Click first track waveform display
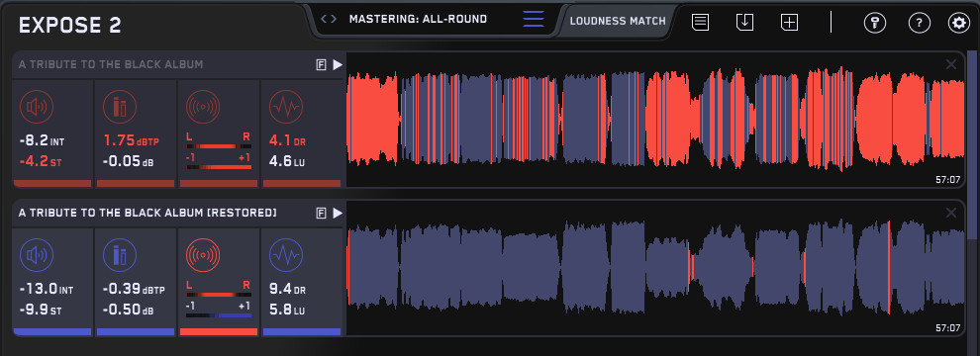The width and height of the screenshot is (980, 356). 655,120
